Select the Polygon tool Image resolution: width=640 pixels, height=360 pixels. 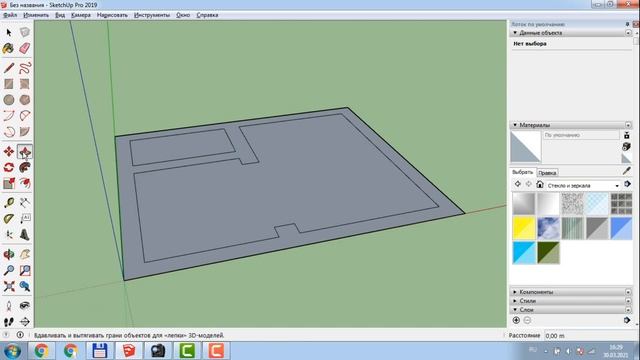pos(24,100)
